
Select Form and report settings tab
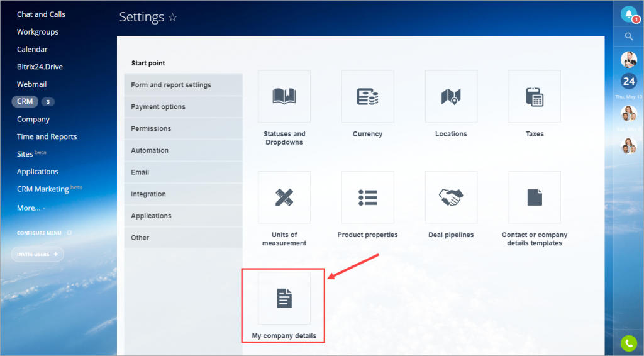[171, 85]
